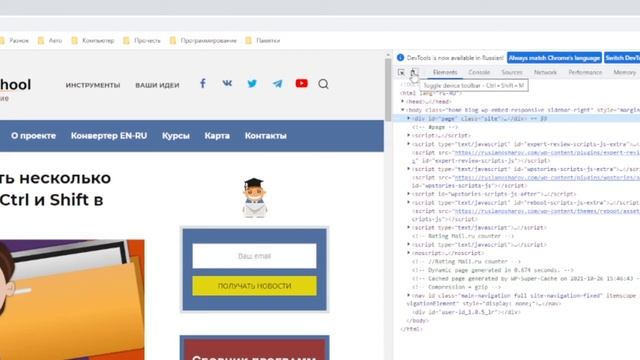Switch to the Memory tab
Viewport: 640px width, 360px height.
click(624, 72)
